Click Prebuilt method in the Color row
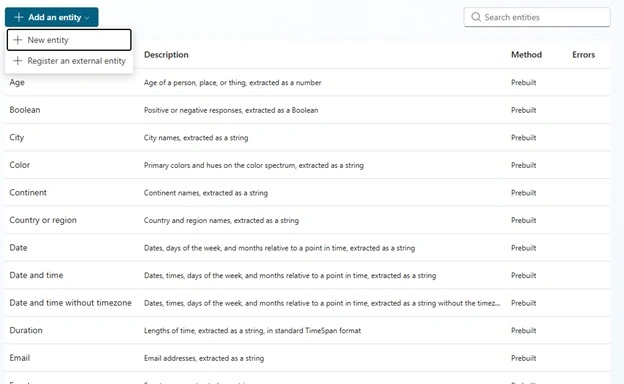 [524, 165]
